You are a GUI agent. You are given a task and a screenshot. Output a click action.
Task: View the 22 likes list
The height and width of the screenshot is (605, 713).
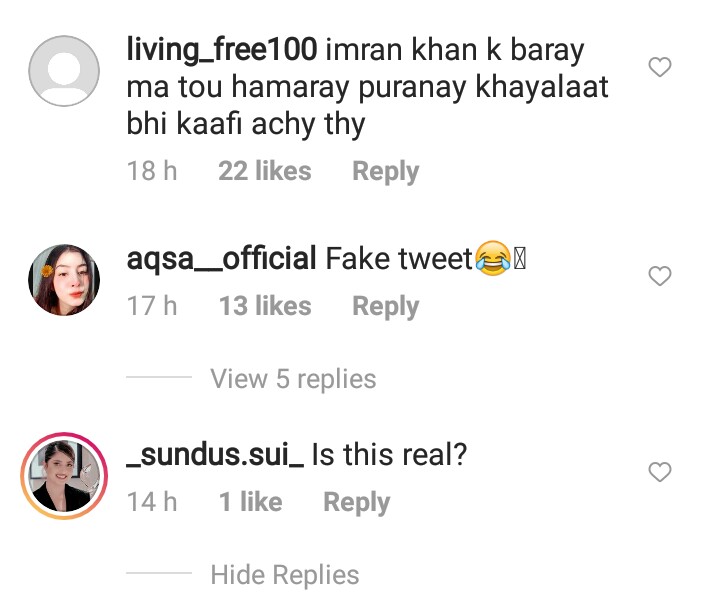[x=264, y=171]
